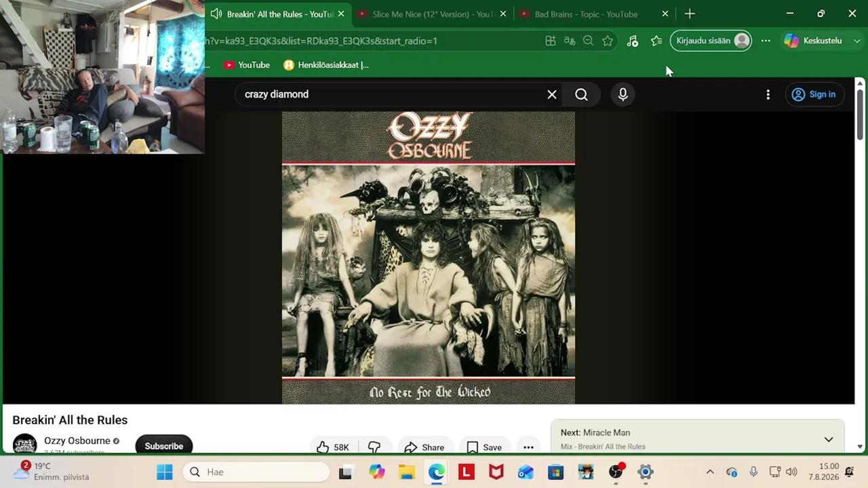The width and height of the screenshot is (868, 488).
Task: Click the zoom out magnifier in address bar
Action: (x=588, y=41)
